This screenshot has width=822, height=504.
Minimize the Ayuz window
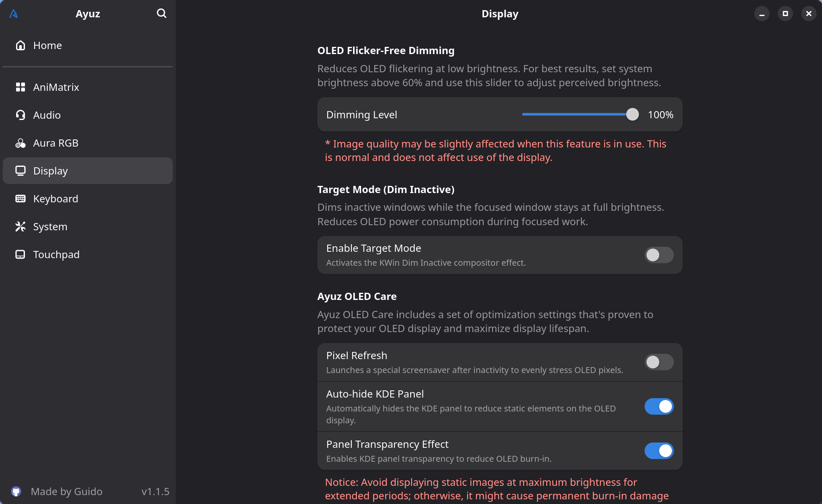click(762, 14)
